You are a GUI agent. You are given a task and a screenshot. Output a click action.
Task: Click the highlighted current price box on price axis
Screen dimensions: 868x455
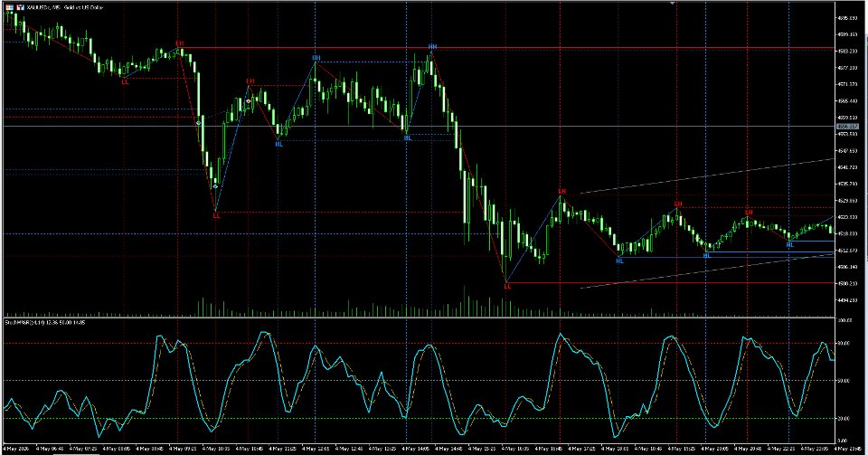(x=847, y=127)
